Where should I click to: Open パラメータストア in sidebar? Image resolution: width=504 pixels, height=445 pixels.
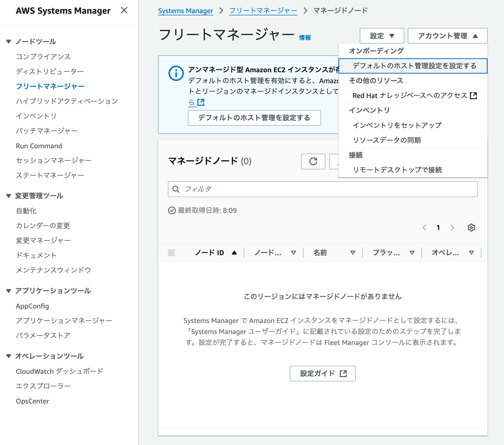[x=43, y=335]
